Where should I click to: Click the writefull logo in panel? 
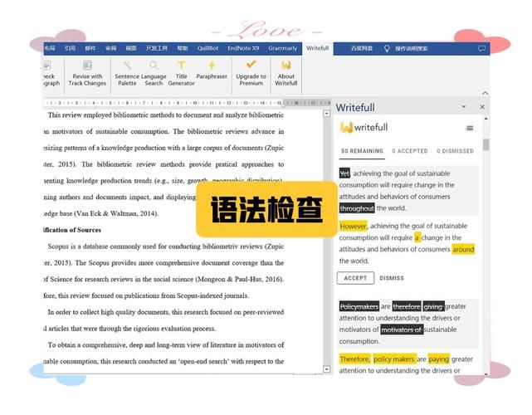pyautogui.click(x=364, y=128)
